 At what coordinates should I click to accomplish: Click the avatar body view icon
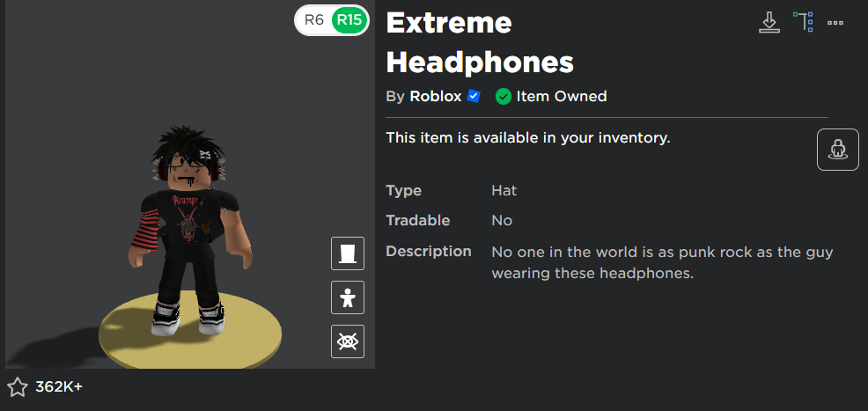coord(348,297)
